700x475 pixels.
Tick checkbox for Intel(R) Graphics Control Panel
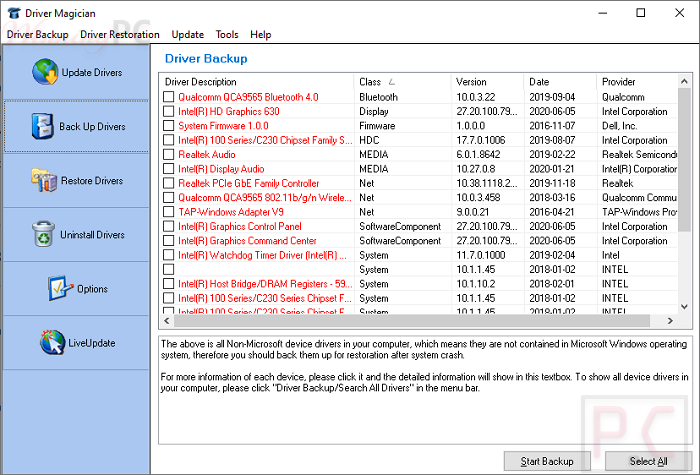tap(168, 226)
